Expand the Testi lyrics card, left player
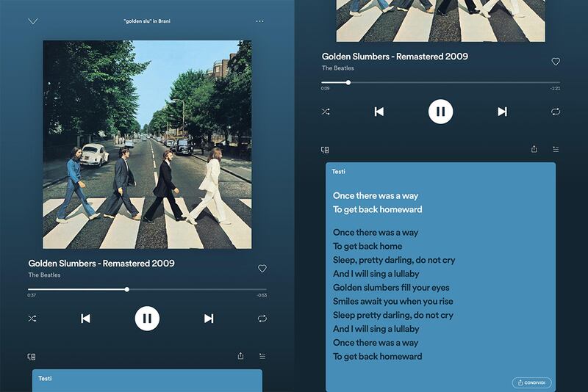This screenshot has width=588, height=392. [147, 380]
